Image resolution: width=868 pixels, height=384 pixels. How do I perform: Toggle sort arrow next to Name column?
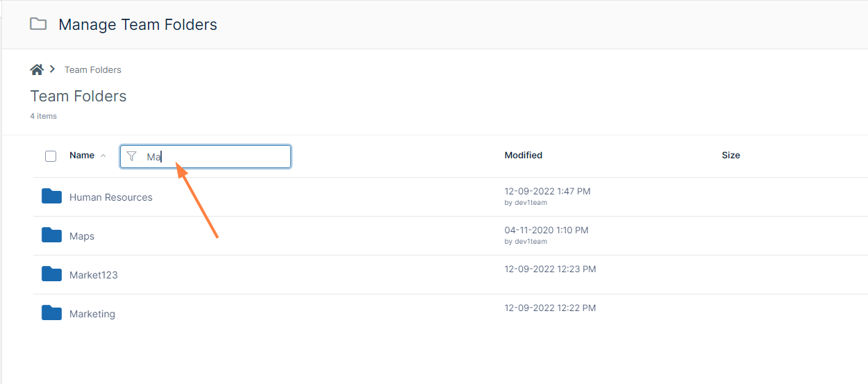pos(103,156)
